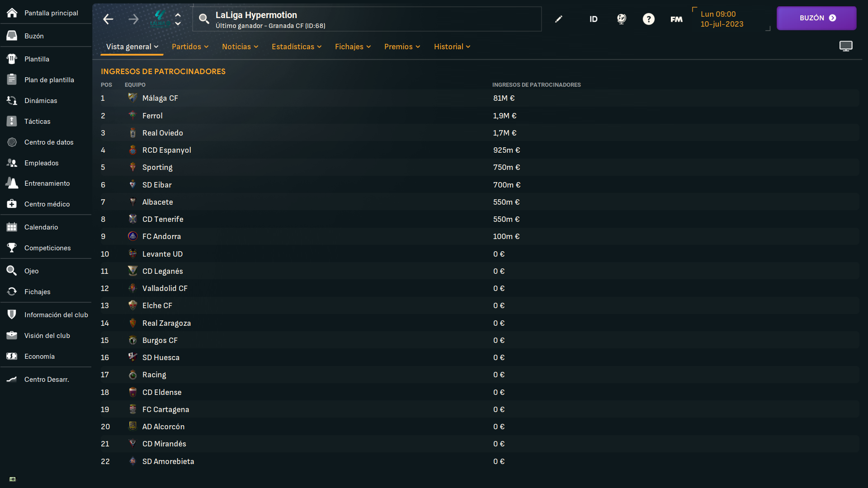Open Centro médico kit icon
868x488 pixels.
click(12, 204)
